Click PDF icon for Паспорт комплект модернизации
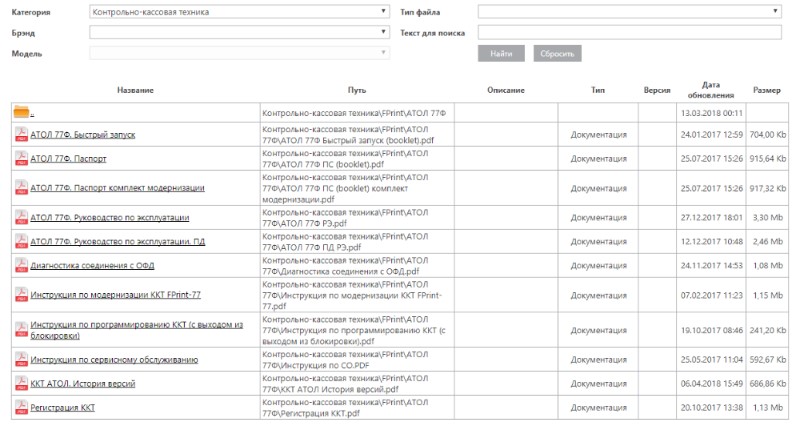This screenshot has width=800, height=426. tap(20, 187)
